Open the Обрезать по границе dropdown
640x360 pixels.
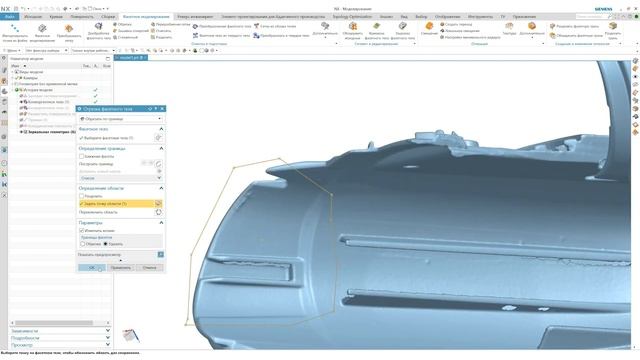pyautogui.click(x=120, y=119)
